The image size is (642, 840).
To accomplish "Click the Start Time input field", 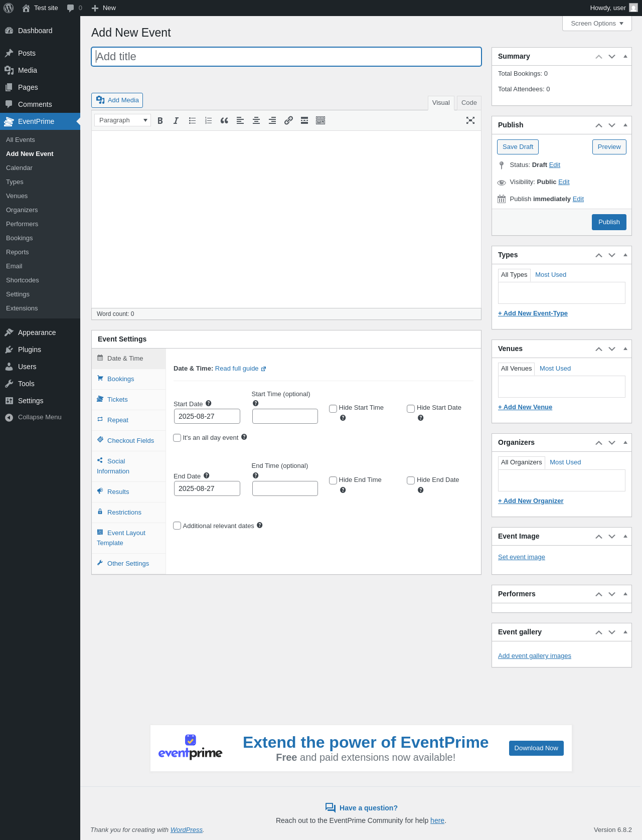I will 285,416.
